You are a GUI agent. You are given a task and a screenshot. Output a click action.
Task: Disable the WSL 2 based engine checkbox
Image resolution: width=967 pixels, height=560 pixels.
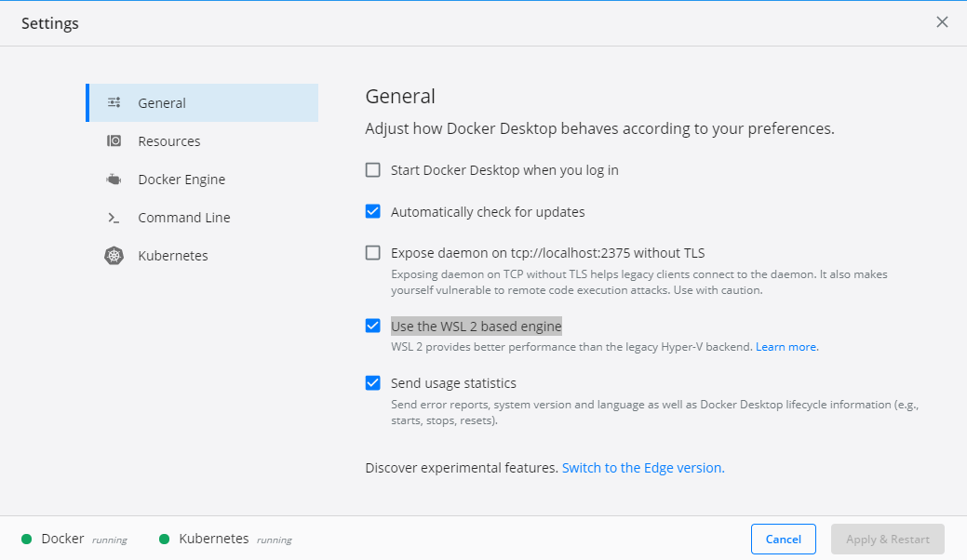point(373,326)
